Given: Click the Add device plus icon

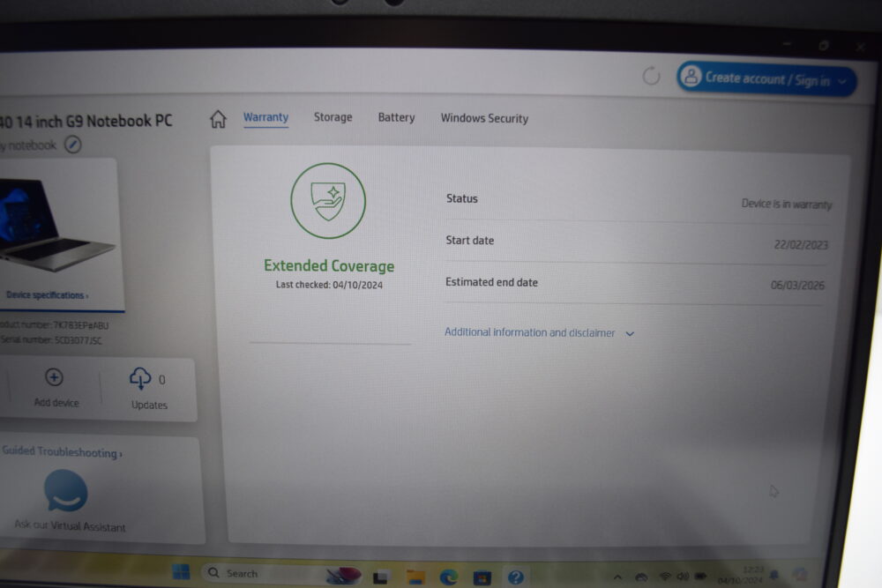Looking at the screenshot, I should 54,377.
